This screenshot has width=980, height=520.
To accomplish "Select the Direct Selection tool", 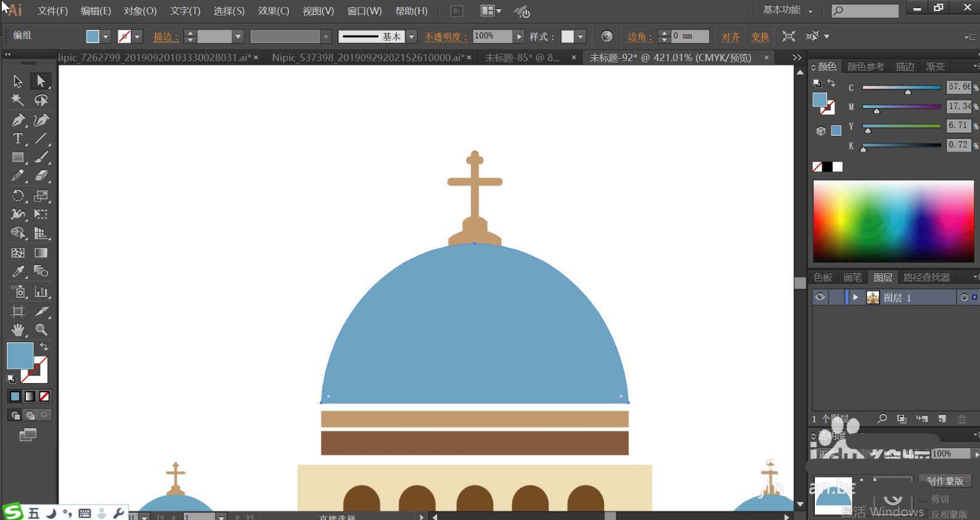I will pyautogui.click(x=41, y=81).
